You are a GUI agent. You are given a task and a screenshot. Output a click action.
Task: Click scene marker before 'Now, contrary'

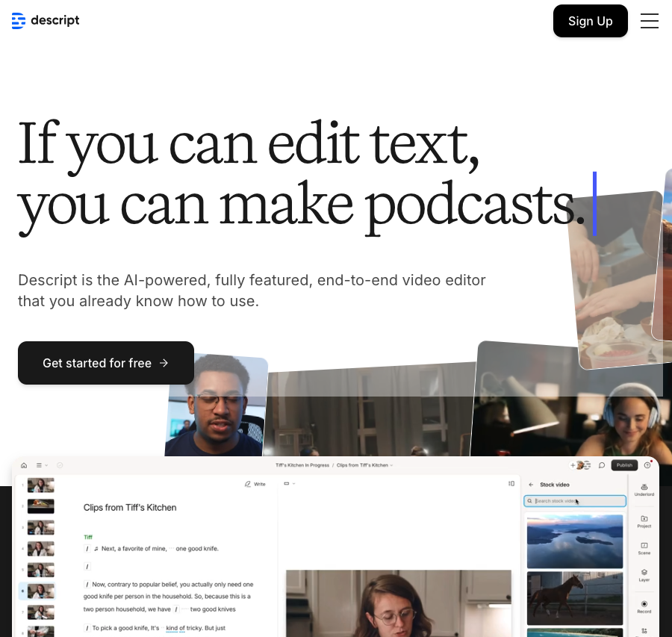tap(87, 585)
